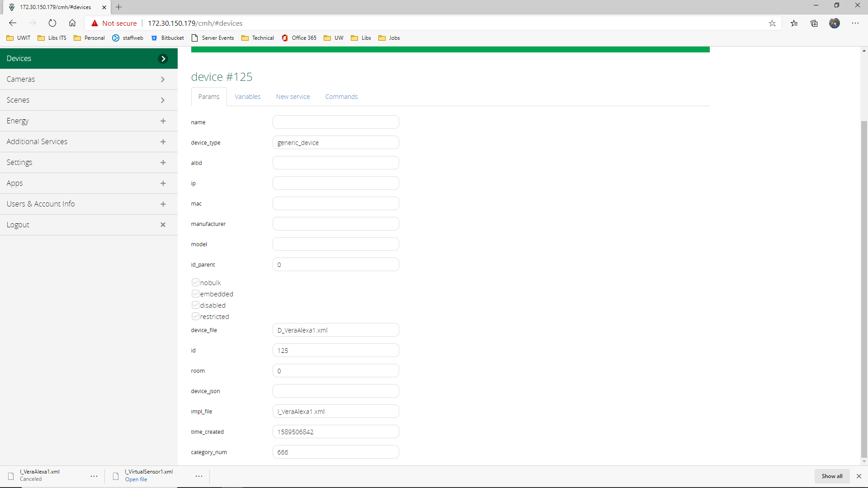Add page to favorites star icon
This screenshot has width=868, height=488.
point(772,23)
